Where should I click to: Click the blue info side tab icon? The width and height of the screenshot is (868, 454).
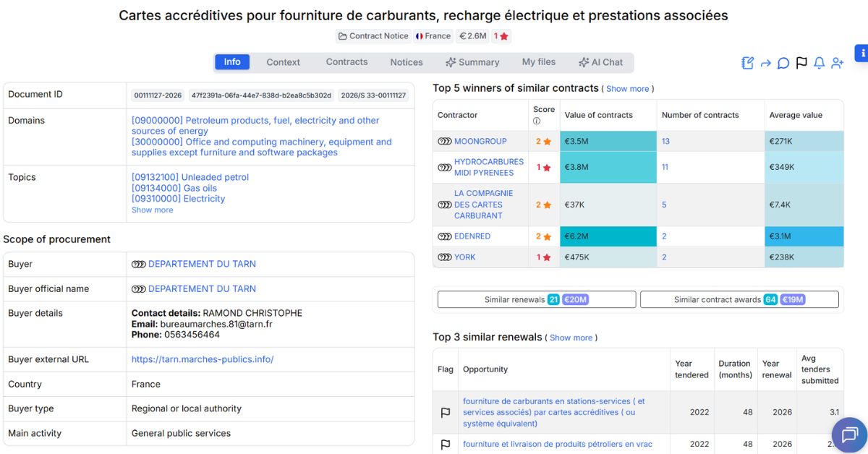862,53
